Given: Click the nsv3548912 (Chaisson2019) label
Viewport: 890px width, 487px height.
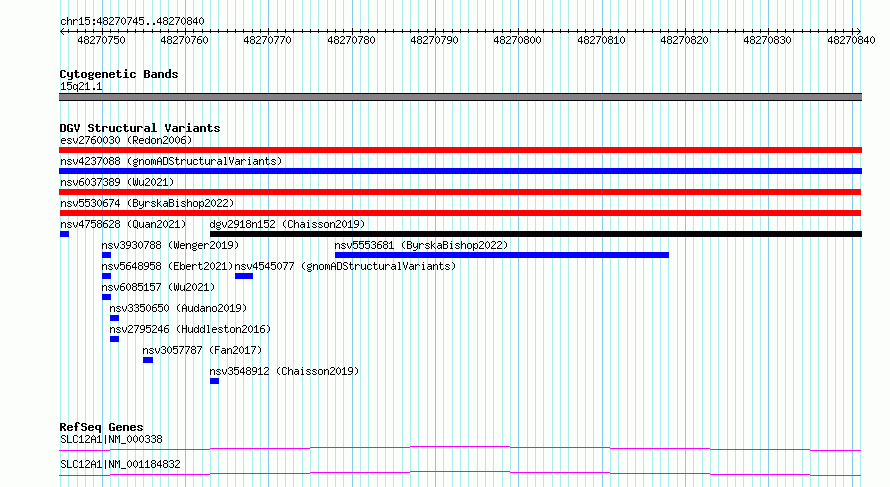Looking at the screenshot, I should 284,371.
